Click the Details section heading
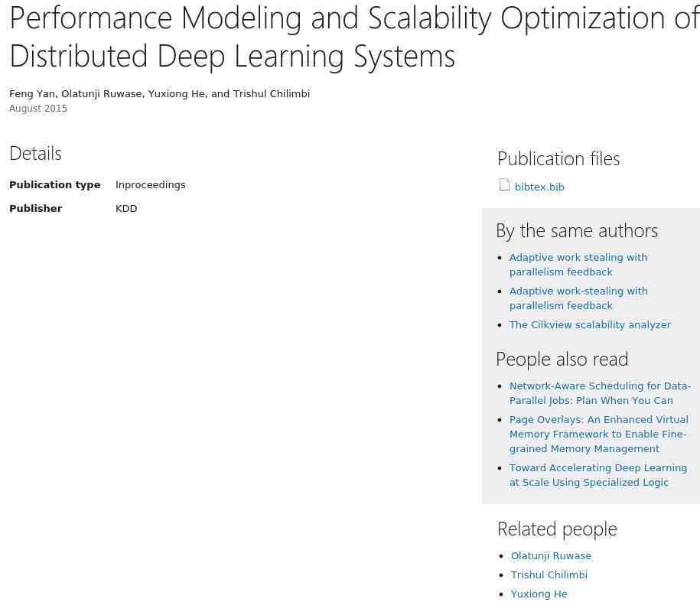Screen dimensions: 700x612 (x=35, y=154)
